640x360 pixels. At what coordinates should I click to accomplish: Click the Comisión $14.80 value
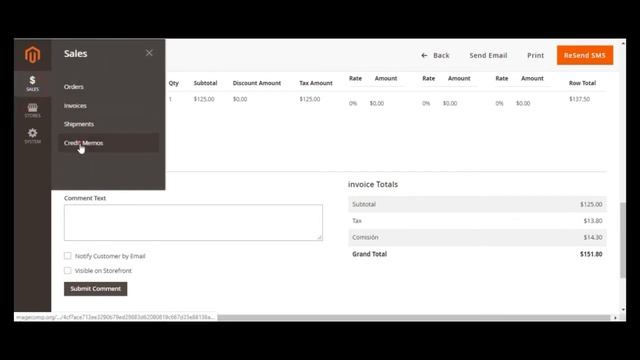(x=593, y=237)
